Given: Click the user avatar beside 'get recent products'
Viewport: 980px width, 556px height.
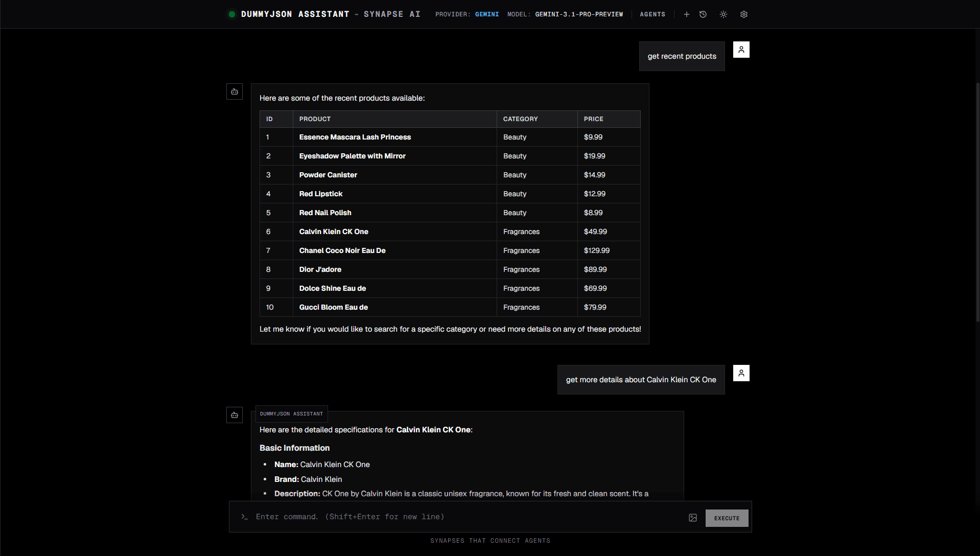Looking at the screenshot, I should [x=741, y=50].
